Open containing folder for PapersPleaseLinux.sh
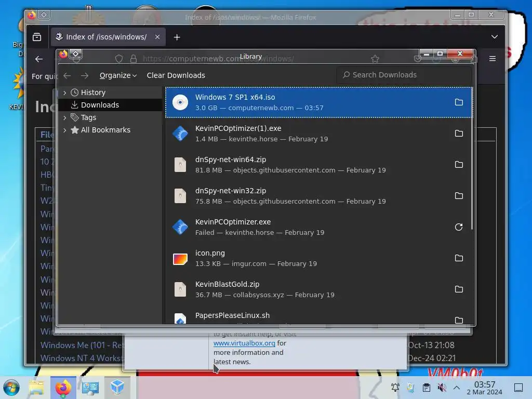Viewport: 532px width, 399px height. 459,320
